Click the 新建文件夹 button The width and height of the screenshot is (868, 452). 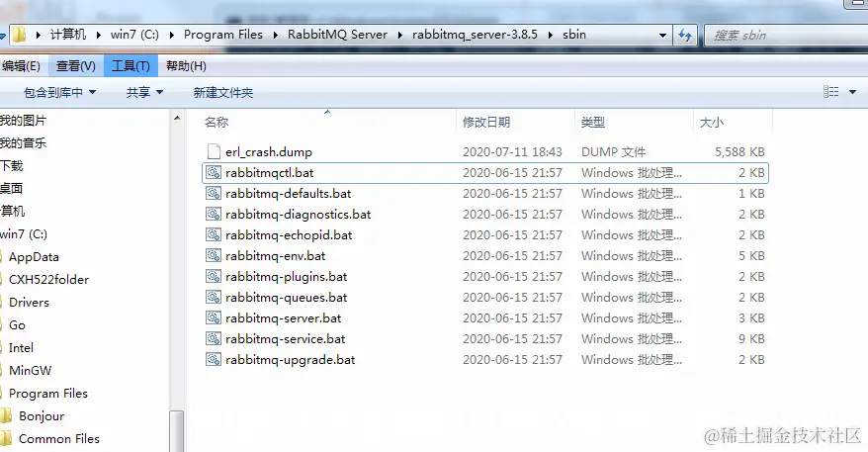(223, 93)
